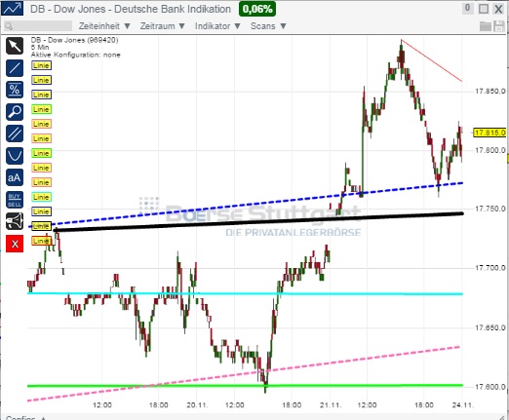Pick the parabola curve drawing tool
509x420 pixels.
[15, 156]
